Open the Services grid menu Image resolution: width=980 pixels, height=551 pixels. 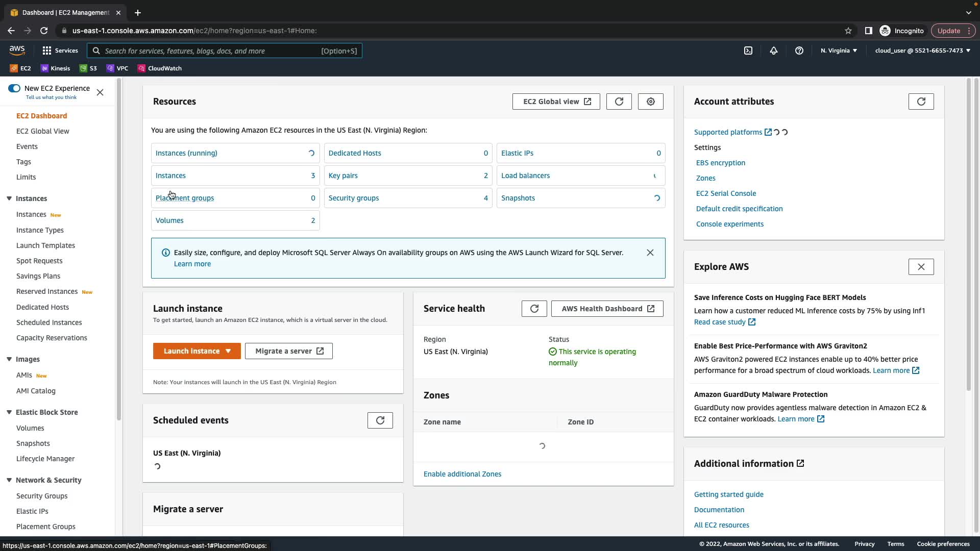click(x=60, y=51)
